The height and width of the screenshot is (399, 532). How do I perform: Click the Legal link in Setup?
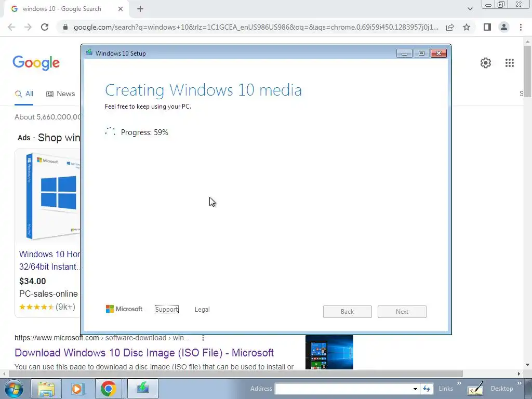[202, 310]
